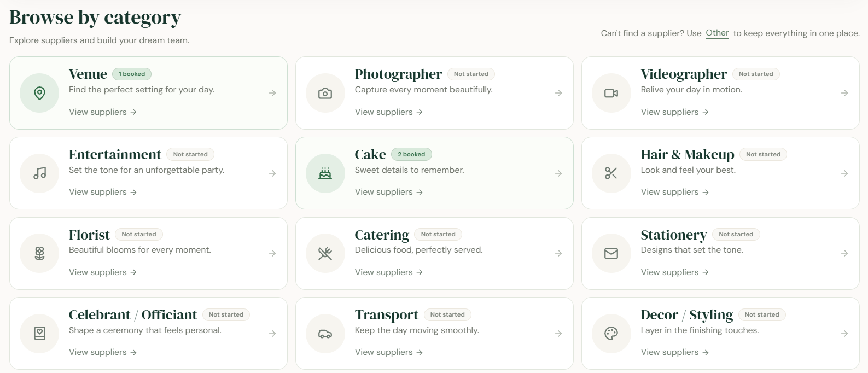Image resolution: width=868 pixels, height=373 pixels.
Task: Click the right arrow on the Photographer card
Action: (x=558, y=93)
